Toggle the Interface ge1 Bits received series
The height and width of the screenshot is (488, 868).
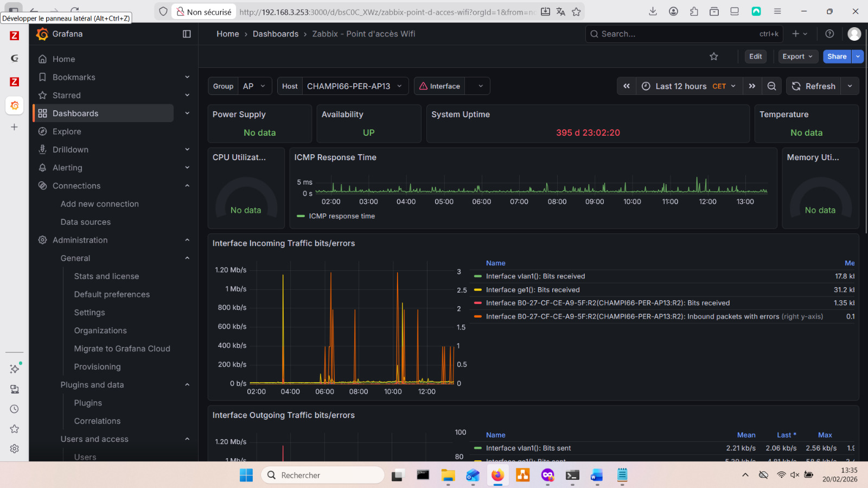(533, 290)
